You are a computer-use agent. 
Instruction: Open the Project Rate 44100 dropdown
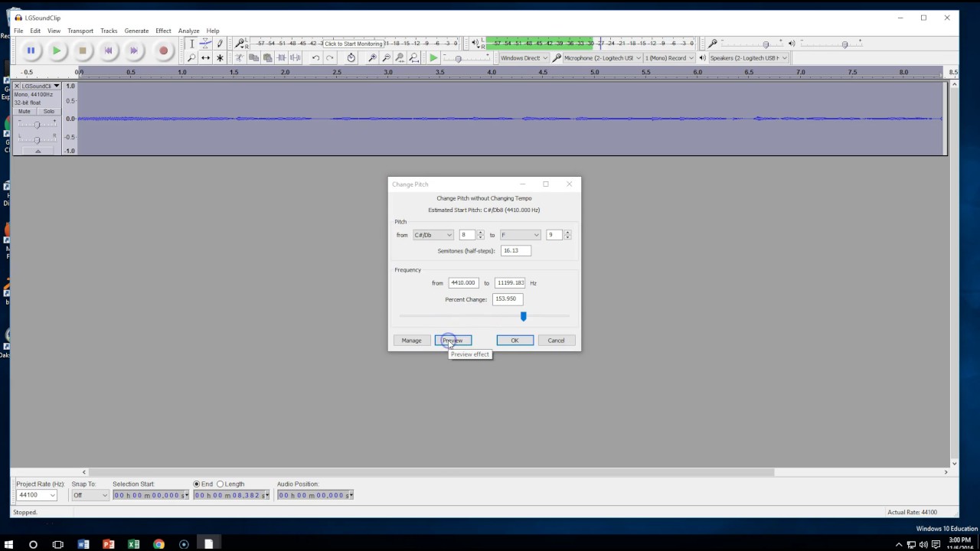point(37,495)
